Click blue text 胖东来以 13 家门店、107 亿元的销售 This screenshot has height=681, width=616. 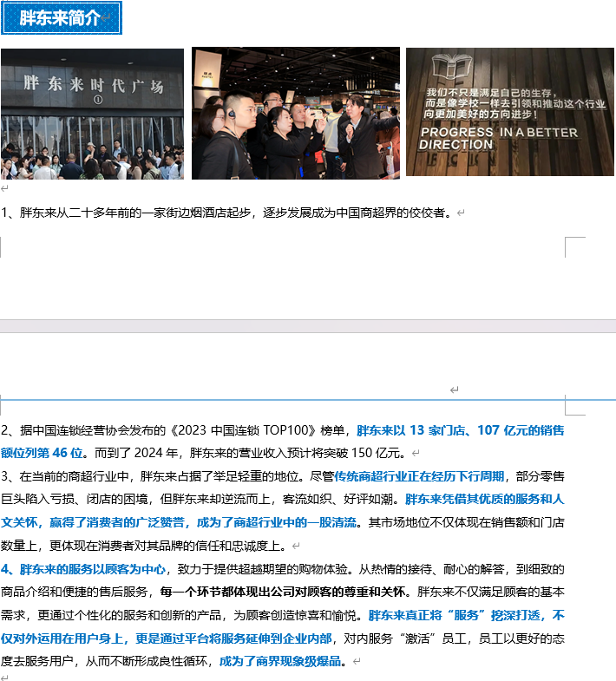(461, 430)
